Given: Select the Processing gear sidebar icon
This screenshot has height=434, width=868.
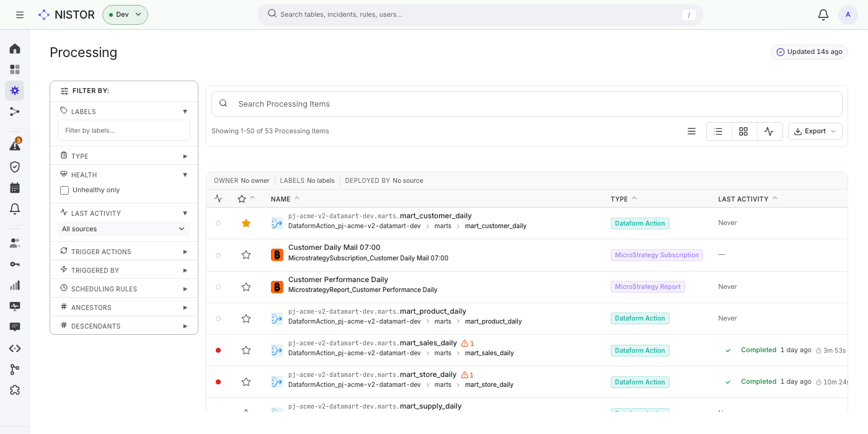Looking at the screenshot, I should coord(15,91).
